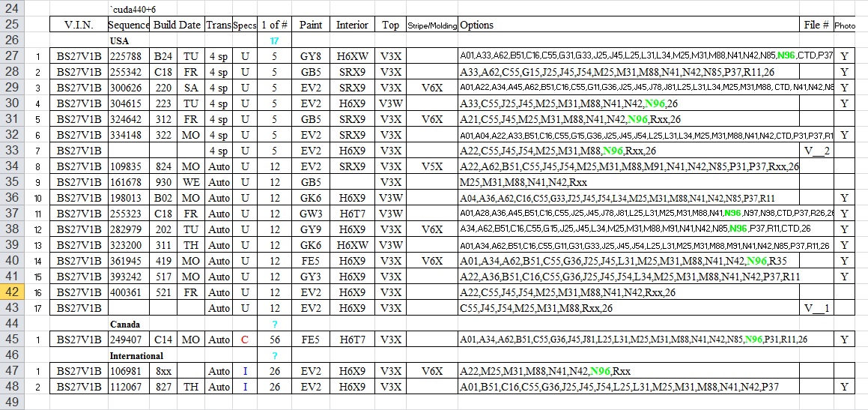The height and width of the screenshot is (410, 868).
Task: Click the 'V__2' File # cell
Action: pyautogui.click(x=816, y=151)
